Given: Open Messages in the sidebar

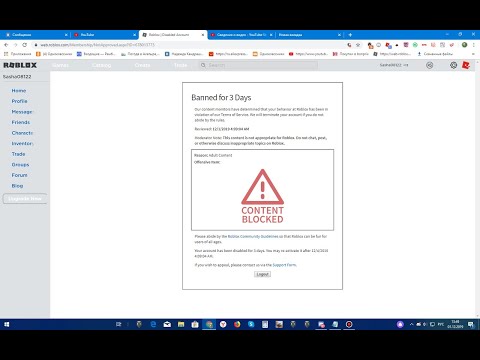Looking at the screenshot, I should coord(22,112).
